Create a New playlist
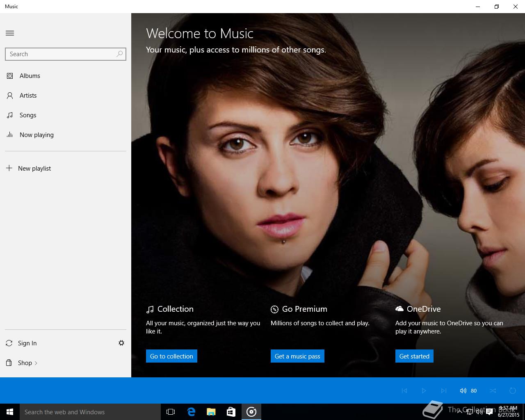The width and height of the screenshot is (525, 420). tap(34, 169)
